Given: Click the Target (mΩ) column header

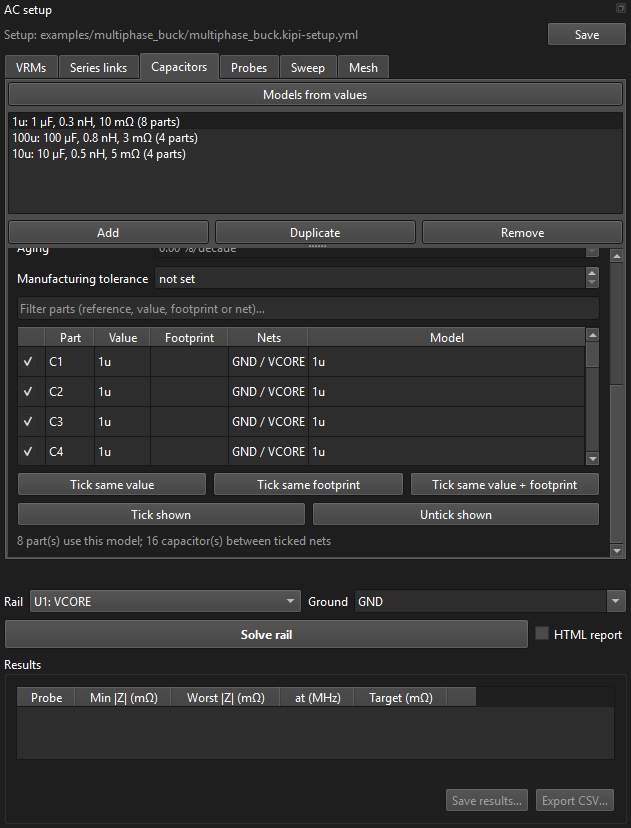Looking at the screenshot, I should tap(401, 698).
